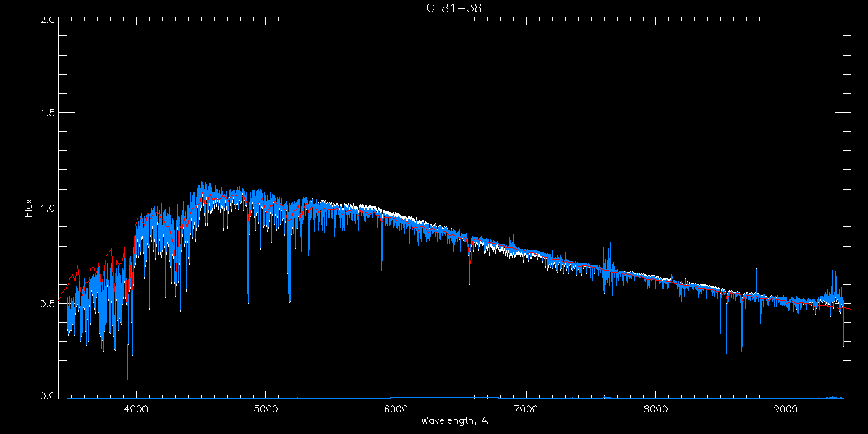Viewport: 868px width, 434px height.
Task: Click the absorption line tip near 5200
Action: coord(289,301)
